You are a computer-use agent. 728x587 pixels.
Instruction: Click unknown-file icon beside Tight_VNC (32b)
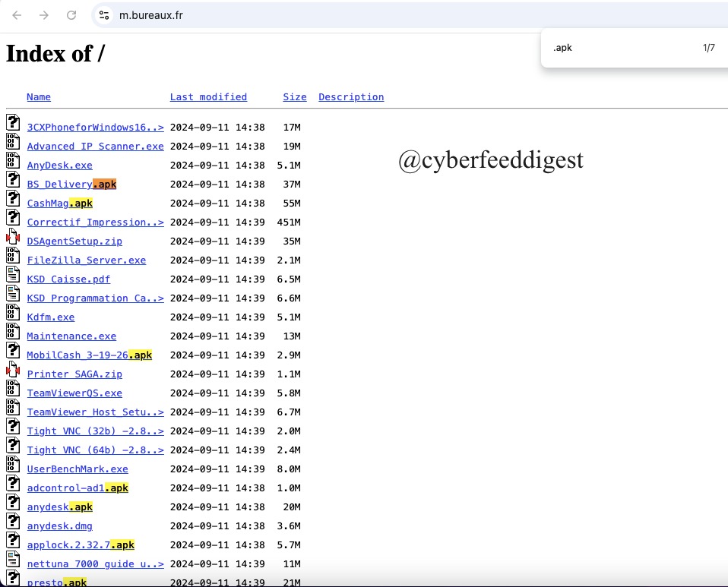tap(13, 427)
